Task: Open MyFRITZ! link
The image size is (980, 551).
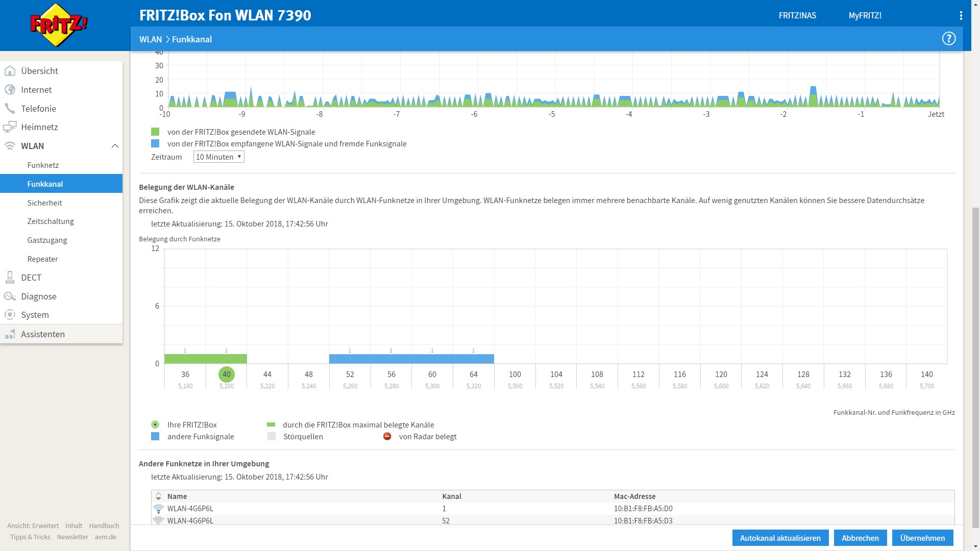Action: pyautogui.click(x=865, y=15)
